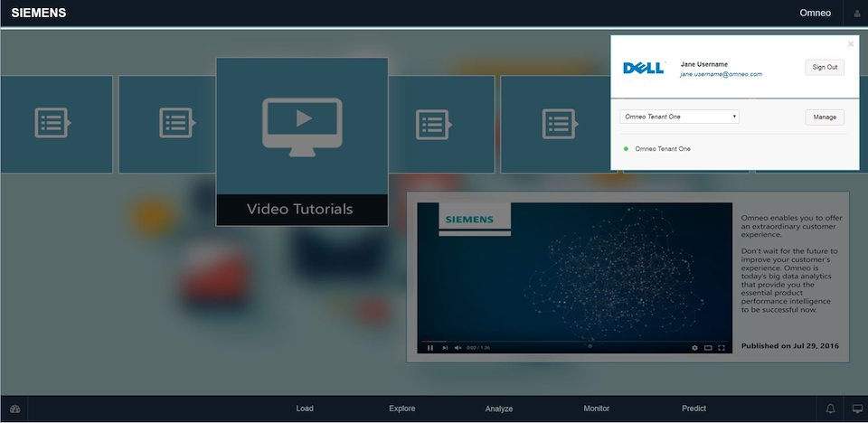Click the Manage button

pyautogui.click(x=825, y=117)
